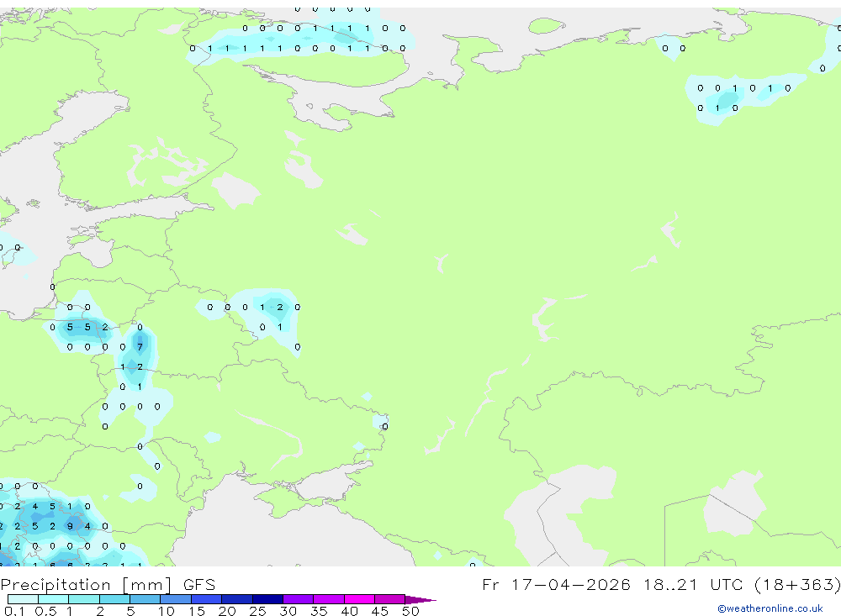This screenshot has height=616, width=841.
Task: Click the '0.1' legend scale label
Action: [x=14, y=611]
